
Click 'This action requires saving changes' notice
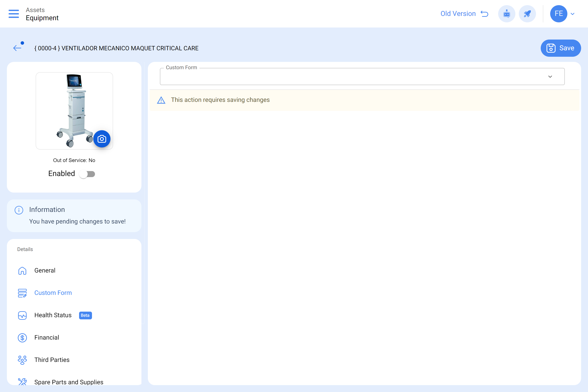pyautogui.click(x=220, y=100)
